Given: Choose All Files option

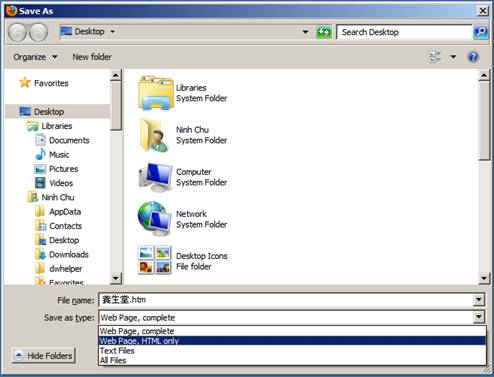Looking at the screenshot, I should [292, 360].
